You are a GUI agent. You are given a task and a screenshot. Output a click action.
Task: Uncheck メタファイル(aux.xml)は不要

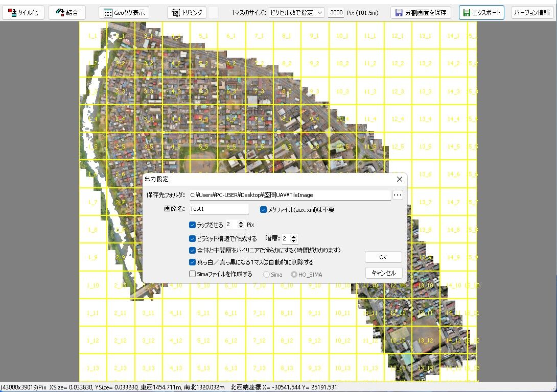tap(263, 209)
